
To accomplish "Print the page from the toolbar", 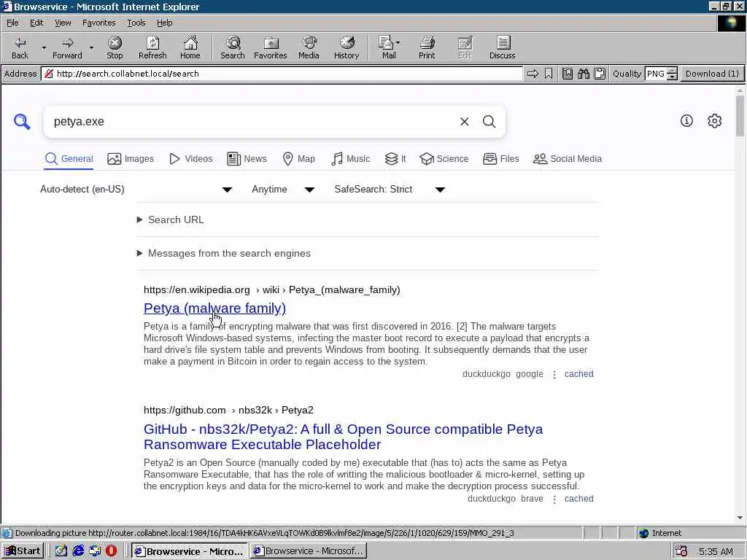I will point(427,47).
